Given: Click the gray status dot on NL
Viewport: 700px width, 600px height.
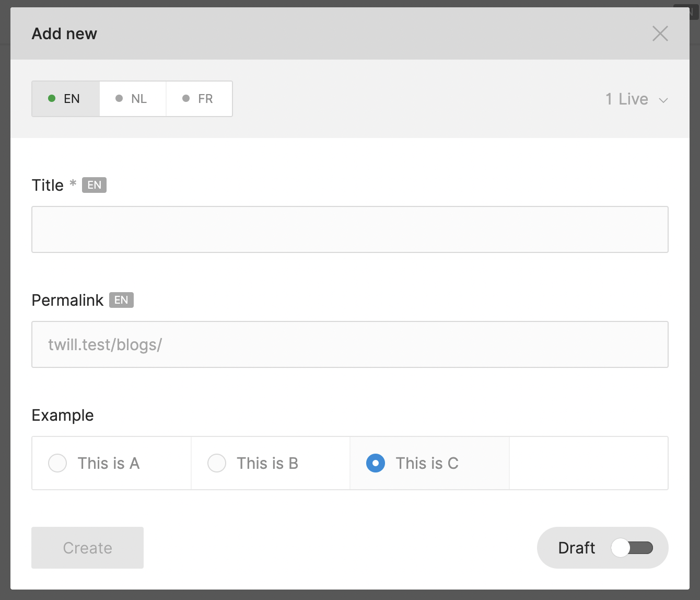Looking at the screenshot, I should pos(119,98).
